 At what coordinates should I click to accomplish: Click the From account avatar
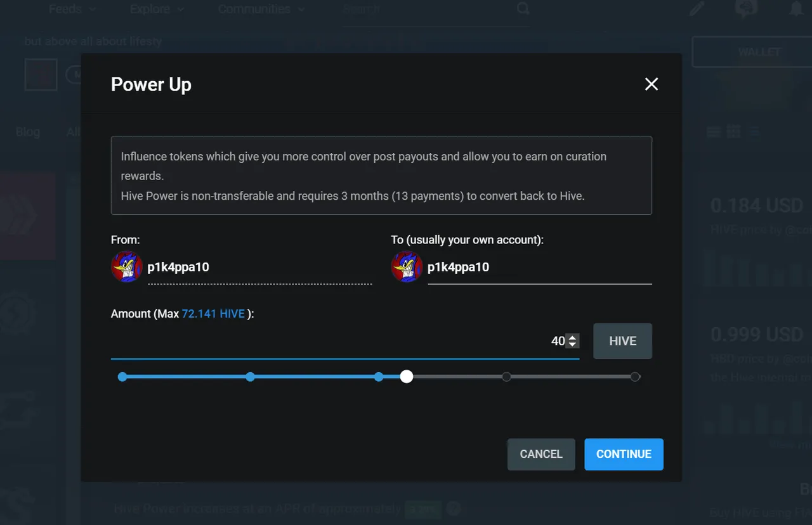point(127,266)
